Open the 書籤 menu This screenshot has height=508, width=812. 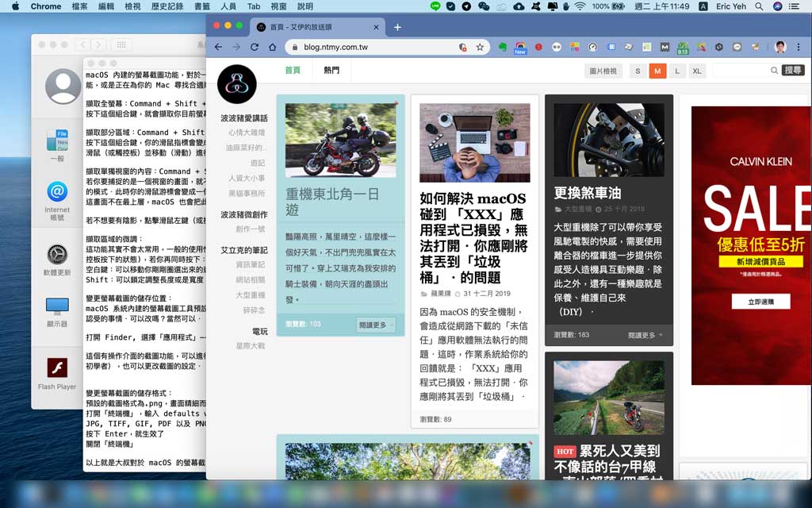pyautogui.click(x=202, y=6)
